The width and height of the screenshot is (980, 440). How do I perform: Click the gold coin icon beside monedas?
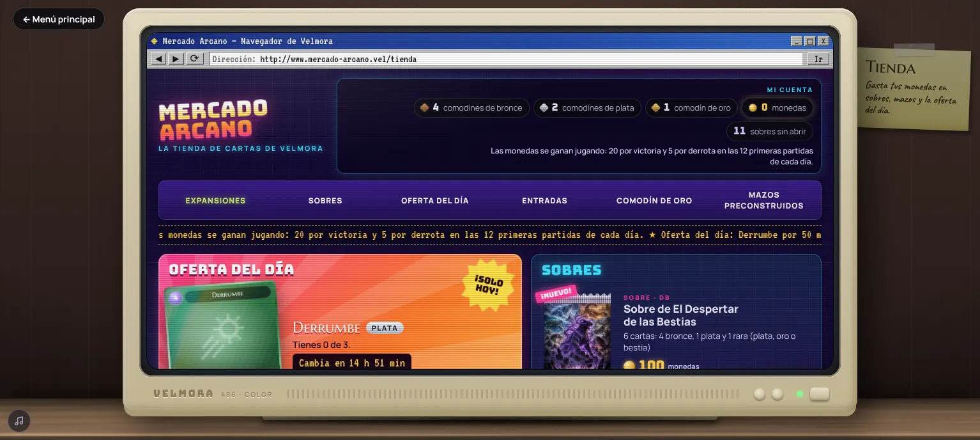click(753, 108)
